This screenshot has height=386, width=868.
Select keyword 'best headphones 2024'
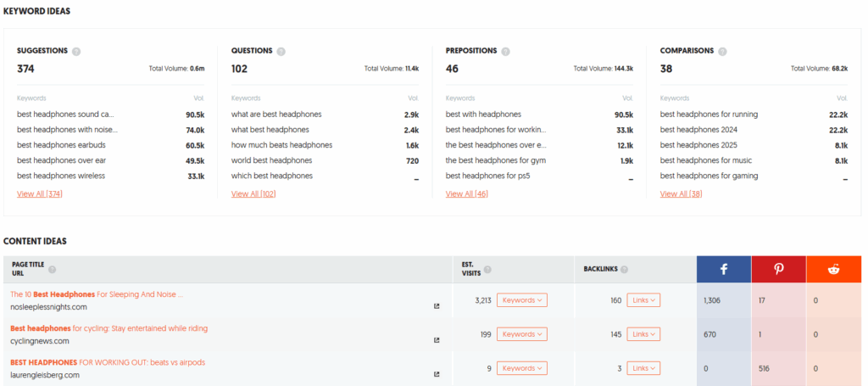pyautogui.click(x=698, y=130)
